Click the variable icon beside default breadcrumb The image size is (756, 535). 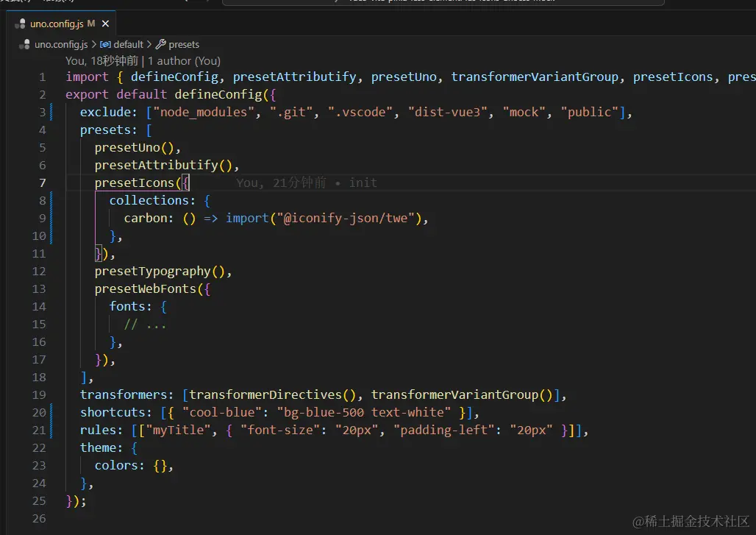[x=106, y=44]
